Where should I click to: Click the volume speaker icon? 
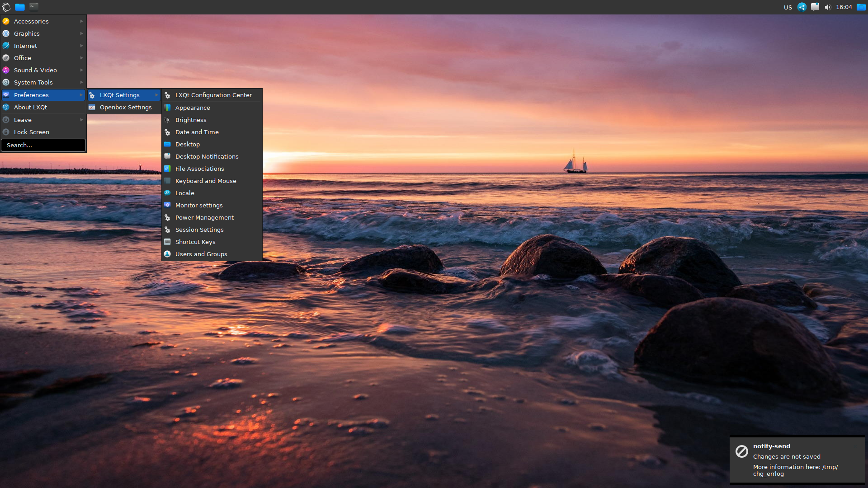[x=828, y=7]
